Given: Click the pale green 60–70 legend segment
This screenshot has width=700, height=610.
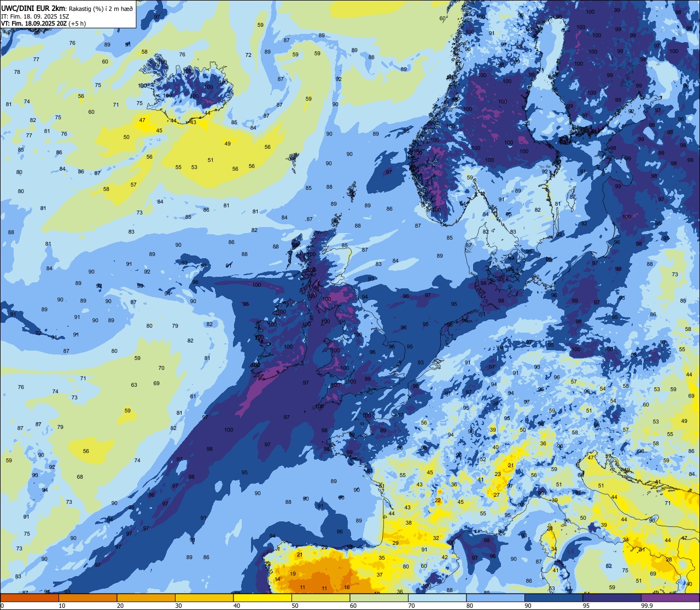Looking at the screenshot, I should pos(379,597).
